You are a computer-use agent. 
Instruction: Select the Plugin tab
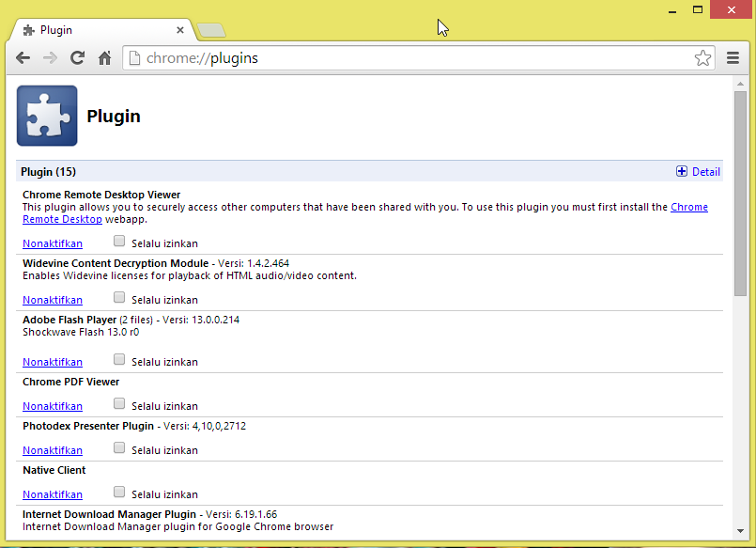click(101, 30)
